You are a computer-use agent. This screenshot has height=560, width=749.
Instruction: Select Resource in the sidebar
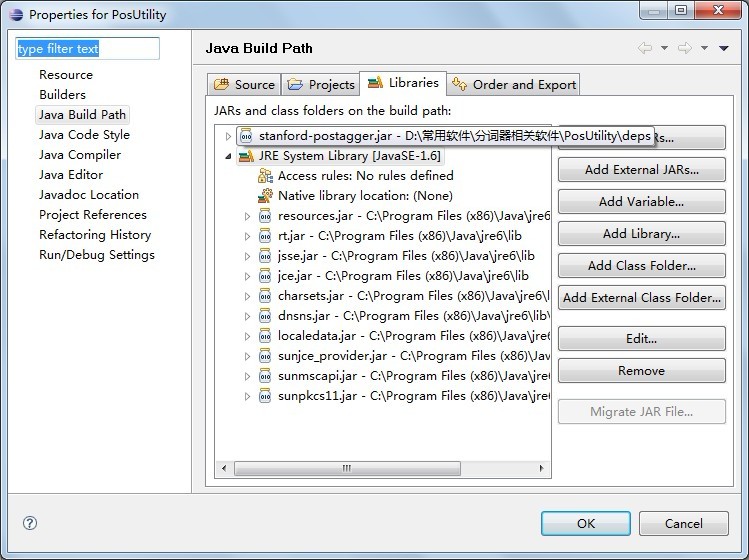click(66, 75)
